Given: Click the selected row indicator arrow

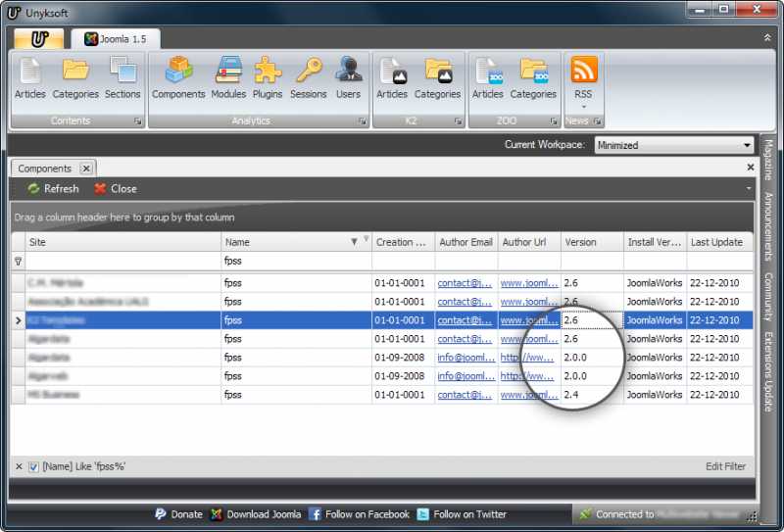Looking at the screenshot, I should (19, 320).
